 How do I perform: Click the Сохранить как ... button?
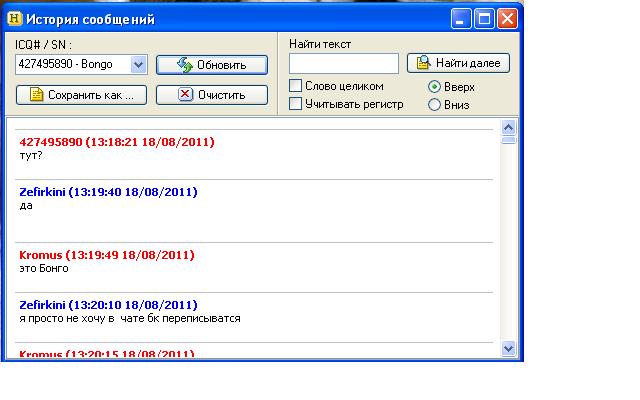(81, 95)
